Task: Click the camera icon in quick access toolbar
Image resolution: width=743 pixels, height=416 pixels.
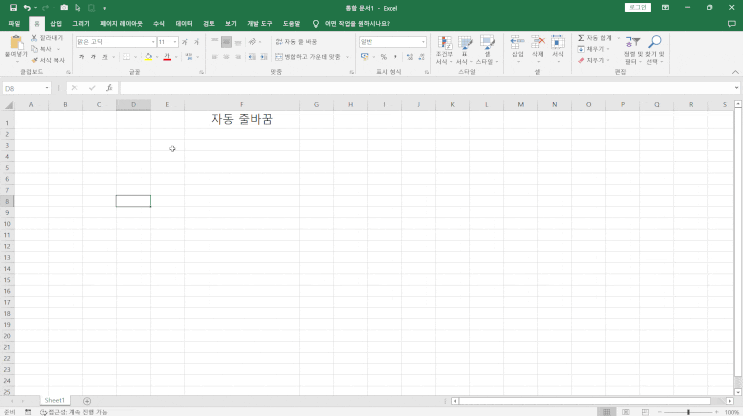Action: [x=64, y=8]
